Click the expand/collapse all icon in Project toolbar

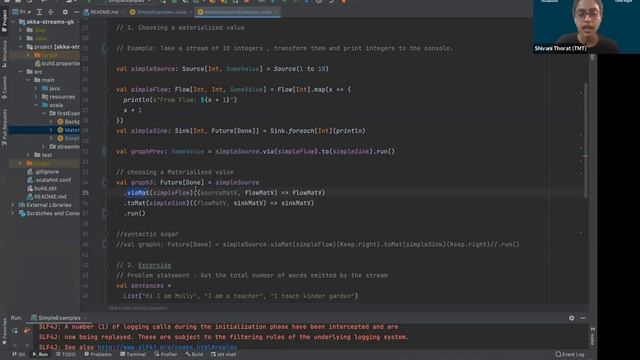tap(39, 12)
